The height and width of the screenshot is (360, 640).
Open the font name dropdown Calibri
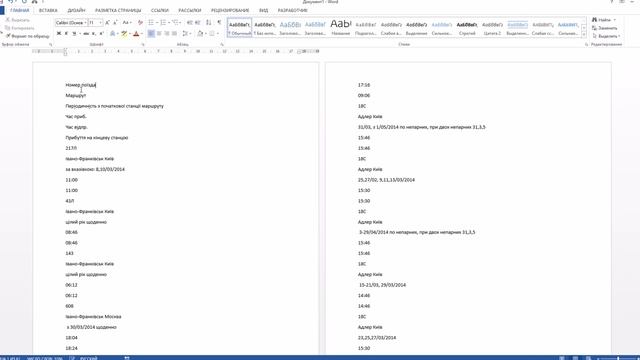pyautogui.click(x=86, y=23)
